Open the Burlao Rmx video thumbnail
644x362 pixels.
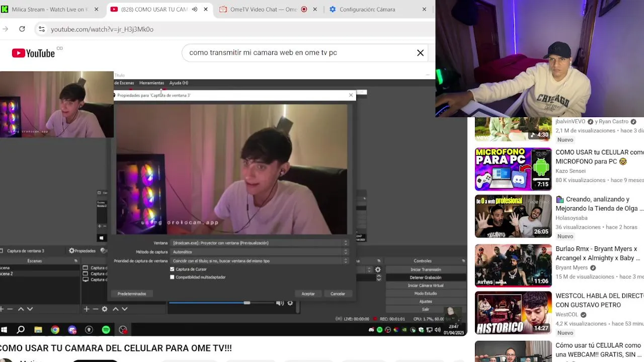coord(513,265)
